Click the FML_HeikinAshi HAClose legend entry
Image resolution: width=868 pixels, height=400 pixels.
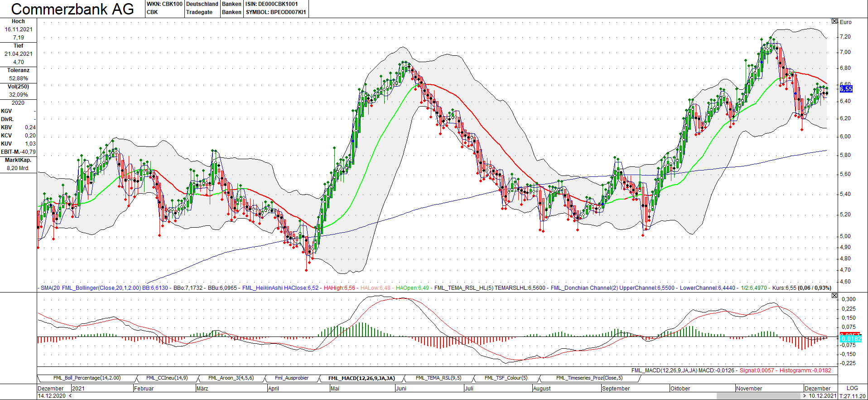click(x=280, y=288)
